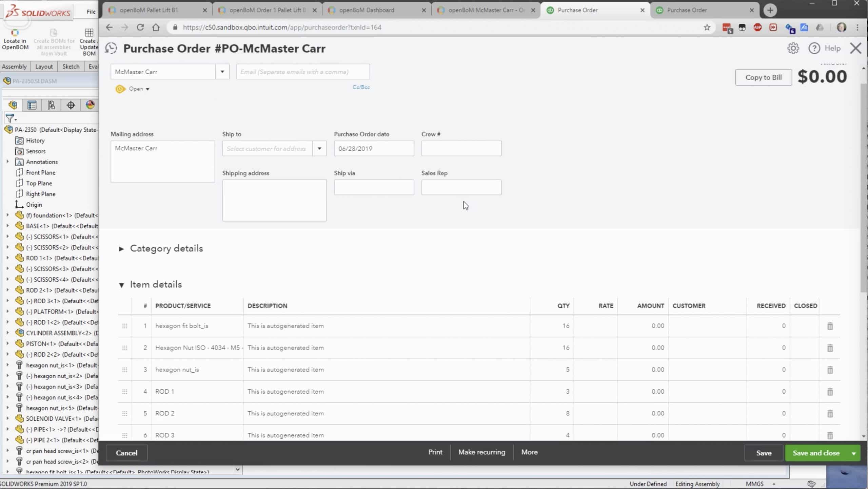This screenshot has height=489, width=868.
Task: Switch to openBoM McMaster Carr tab
Action: pyautogui.click(x=486, y=10)
